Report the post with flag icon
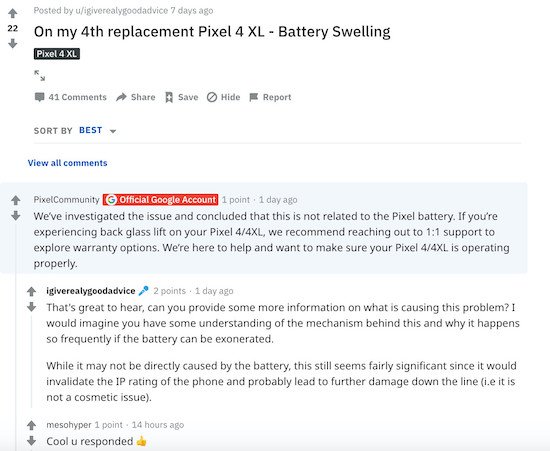This screenshot has height=451, width=550. pos(270,97)
